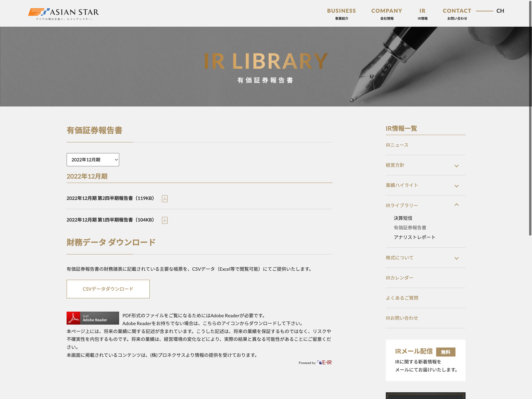
Task: Open PDF icon for 1st quarter report
Action: (x=165, y=220)
